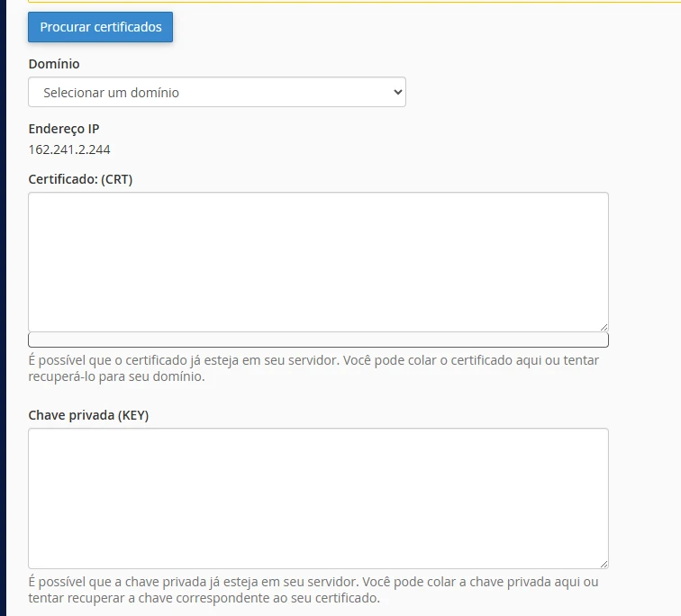Expand domain list via the chevron arrow
Viewport: 681px width, 616px height.
397,92
